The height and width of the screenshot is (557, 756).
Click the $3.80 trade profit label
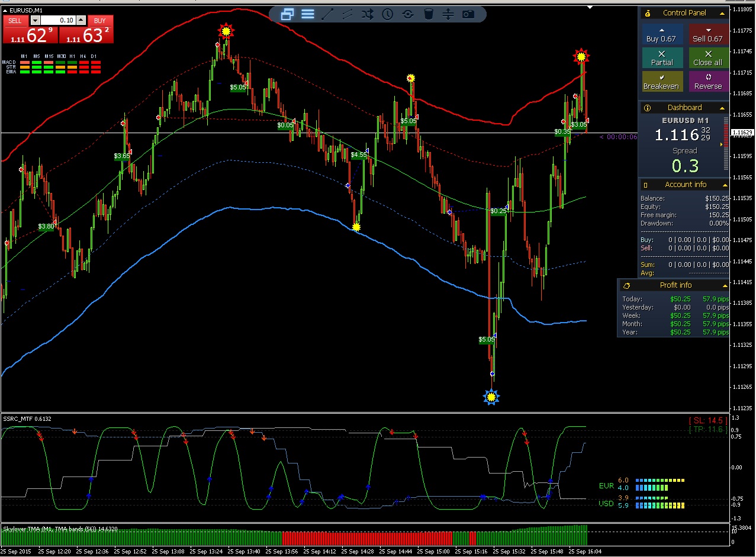46,226
